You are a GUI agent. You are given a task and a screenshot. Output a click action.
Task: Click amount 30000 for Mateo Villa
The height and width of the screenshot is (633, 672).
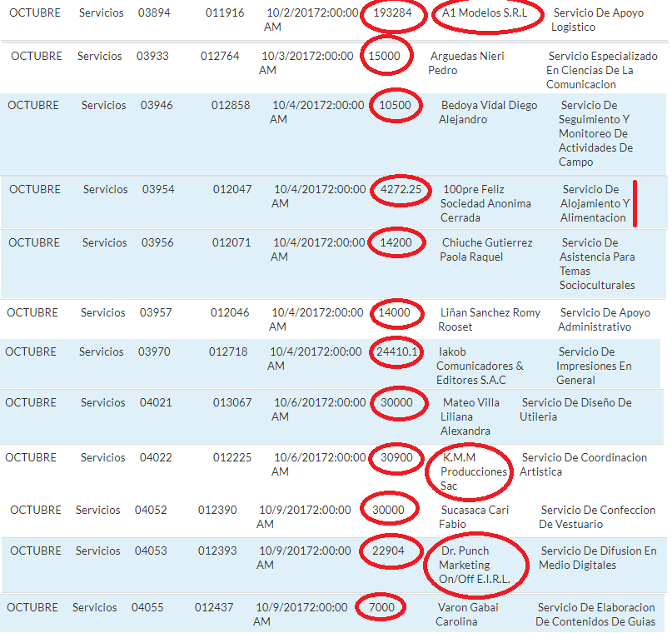click(x=397, y=403)
